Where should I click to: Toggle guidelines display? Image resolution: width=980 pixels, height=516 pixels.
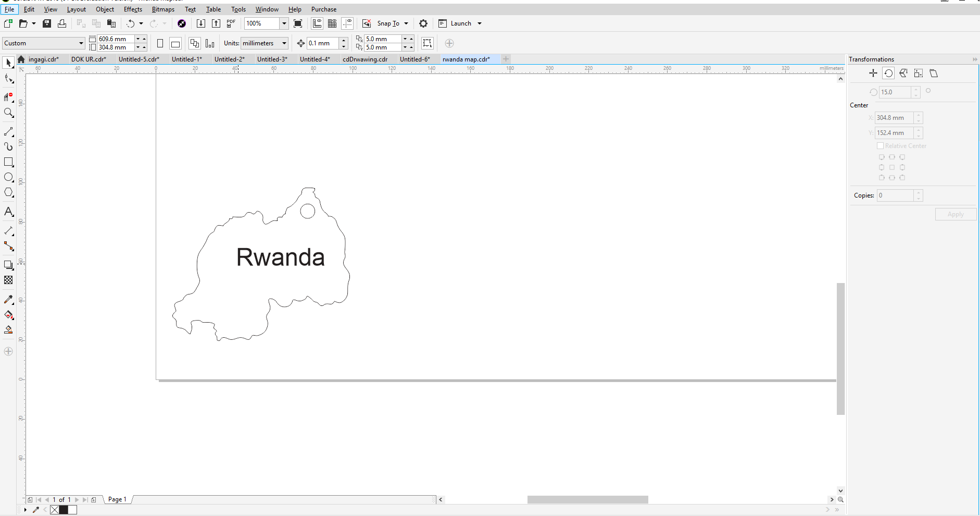point(347,23)
